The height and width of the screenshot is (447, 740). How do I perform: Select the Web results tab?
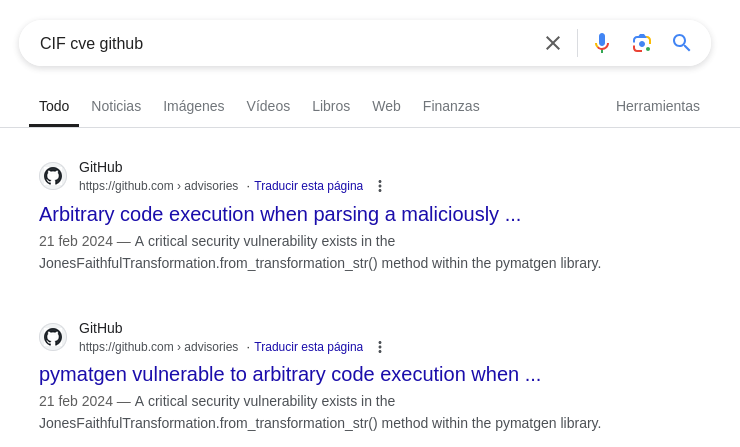pyautogui.click(x=386, y=106)
